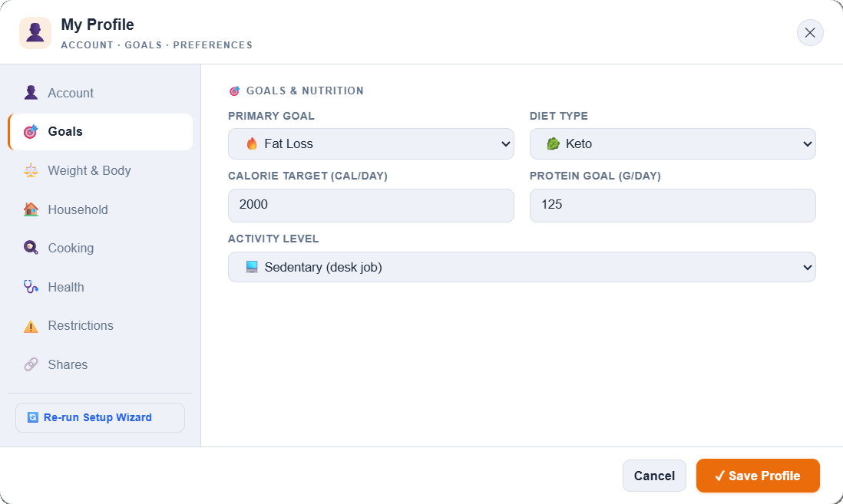Open the Primary Goal dropdown
The height and width of the screenshot is (504, 843).
371,143
